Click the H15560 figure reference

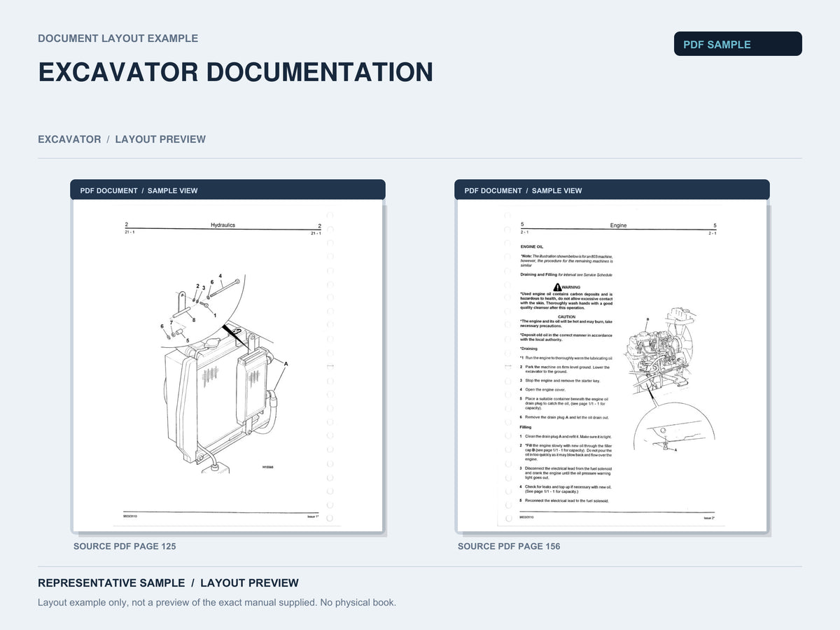coord(268,467)
